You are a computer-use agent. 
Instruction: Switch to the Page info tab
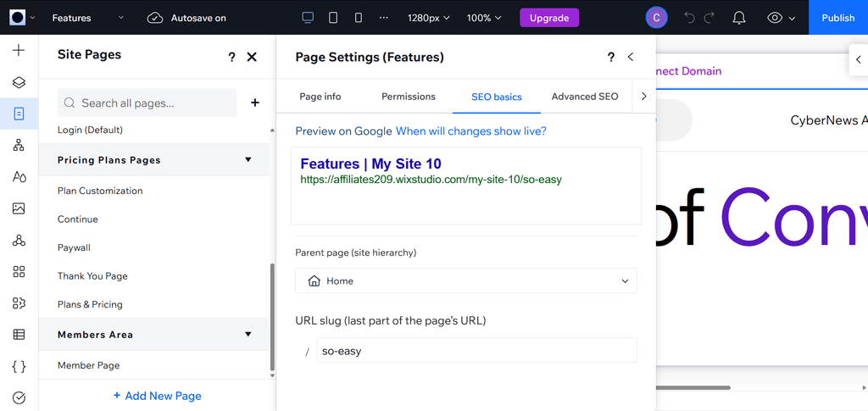[320, 97]
